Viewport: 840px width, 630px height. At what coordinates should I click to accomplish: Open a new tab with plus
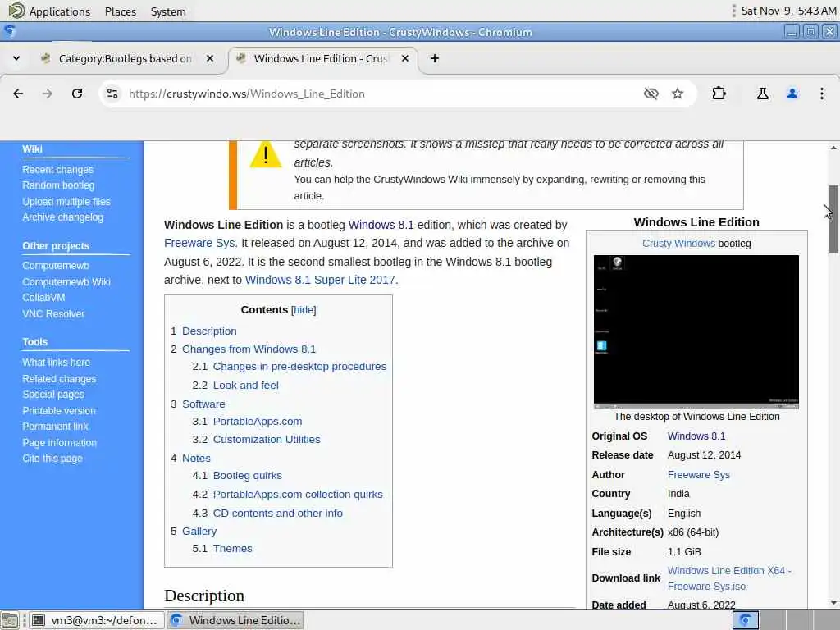tap(435, 58)
